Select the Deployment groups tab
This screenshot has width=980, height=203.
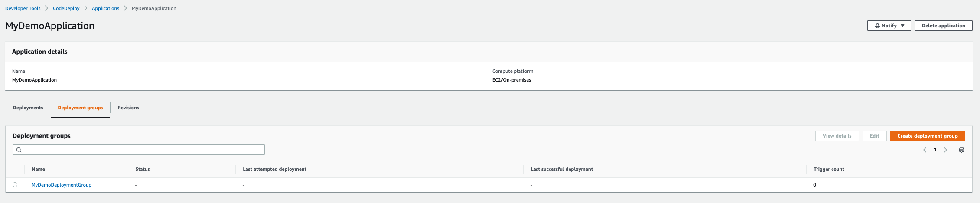click(80, 108)
